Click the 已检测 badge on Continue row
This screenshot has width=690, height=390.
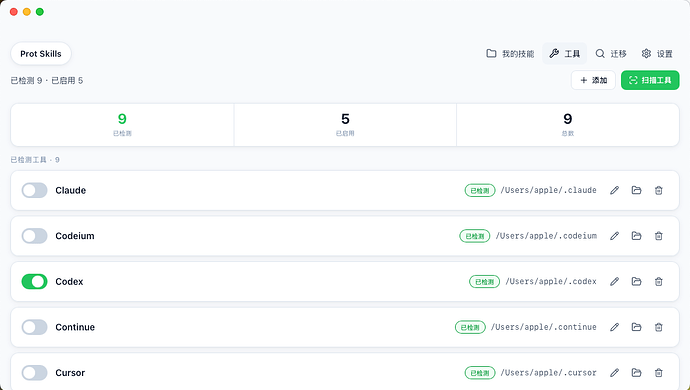point(470,327)
